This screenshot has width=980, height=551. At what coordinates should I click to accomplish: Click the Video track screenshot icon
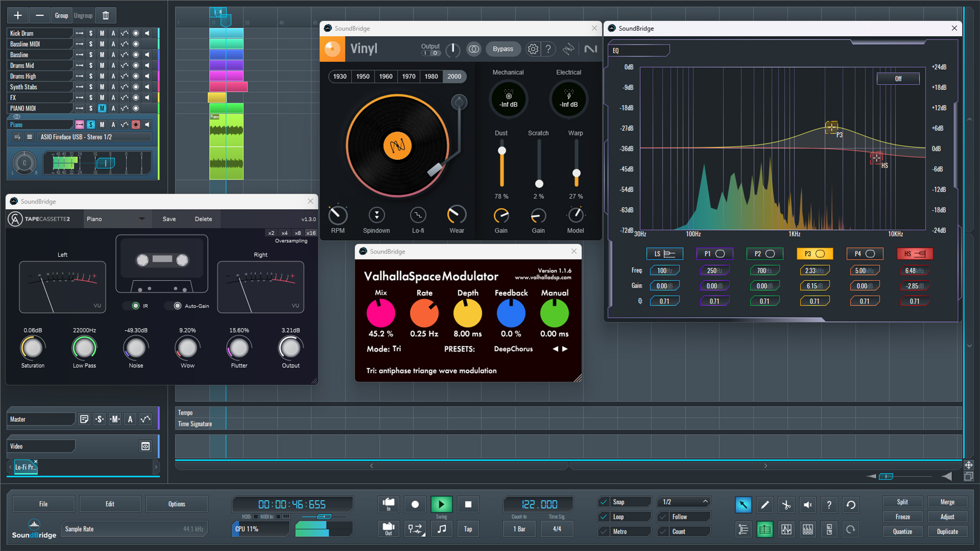[145, 446]
